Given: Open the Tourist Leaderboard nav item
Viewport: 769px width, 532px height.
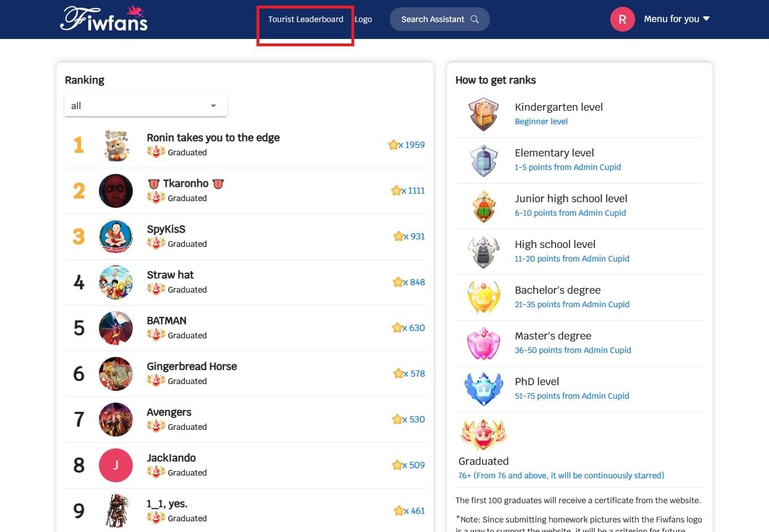Looking at the screenshot, I should [x=305, y=19].
